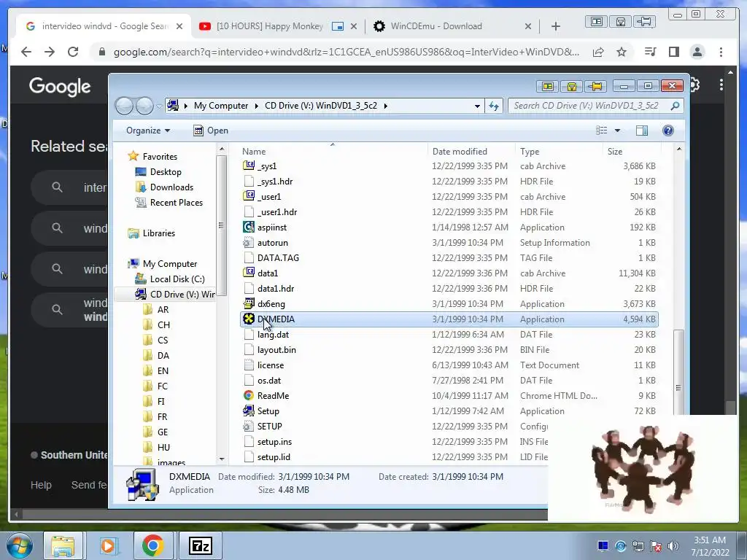The height and width of the screenshot is (560, 747).
Task: Select the dx6eng application icon
Action: (249, 304)
